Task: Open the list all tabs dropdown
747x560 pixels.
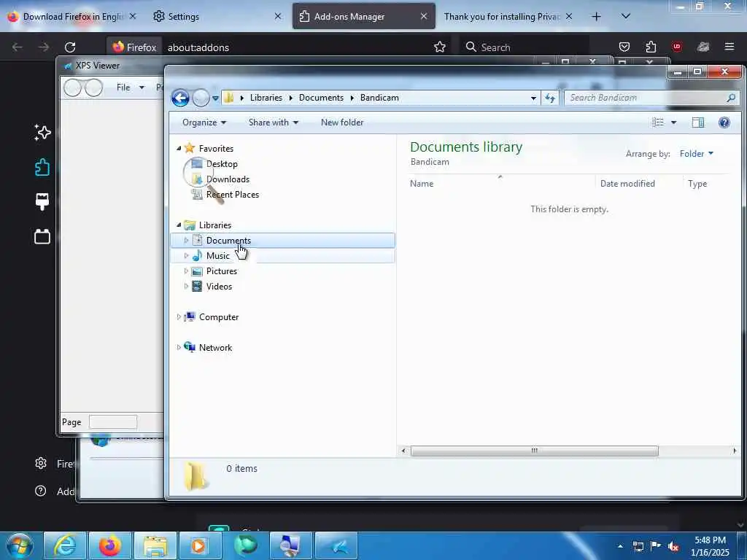Action: point(626,16)
